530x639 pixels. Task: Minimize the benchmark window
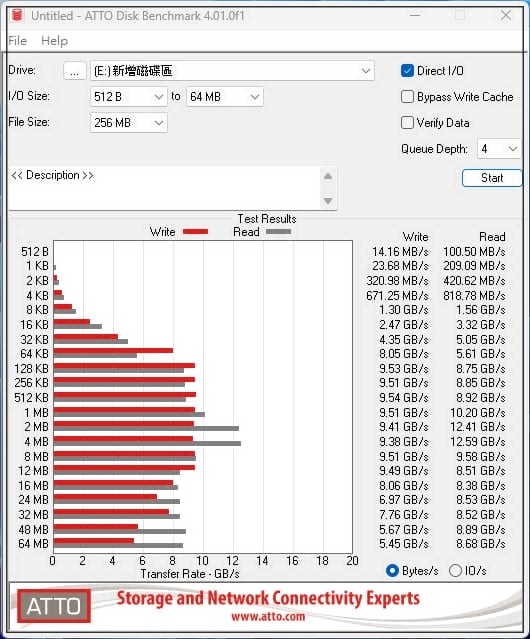415,15
